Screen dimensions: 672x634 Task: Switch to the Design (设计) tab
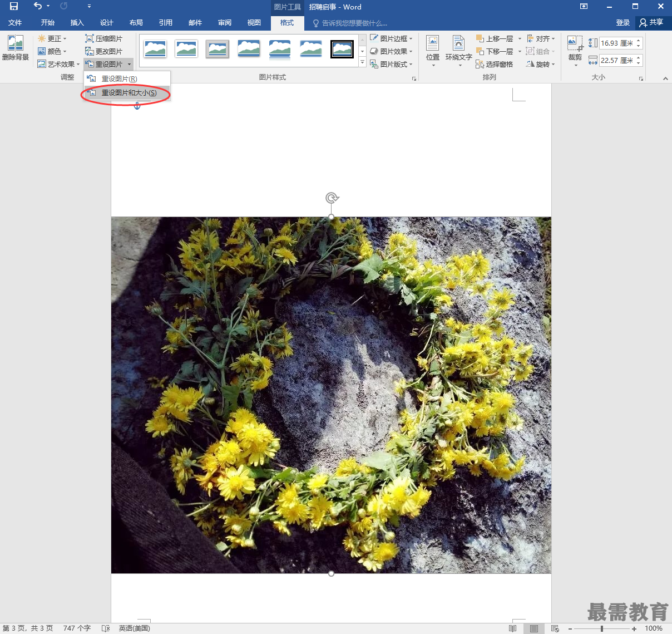coord(107,23)
